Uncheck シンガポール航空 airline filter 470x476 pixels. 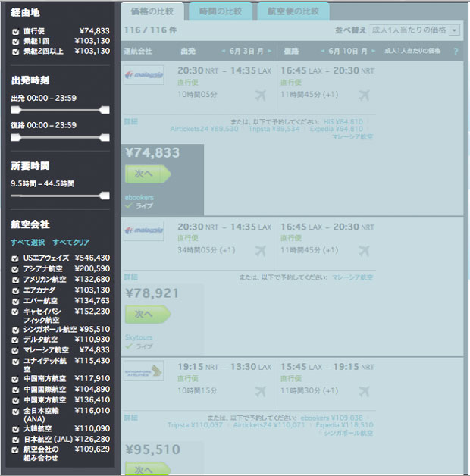click(x=15, y=330)
